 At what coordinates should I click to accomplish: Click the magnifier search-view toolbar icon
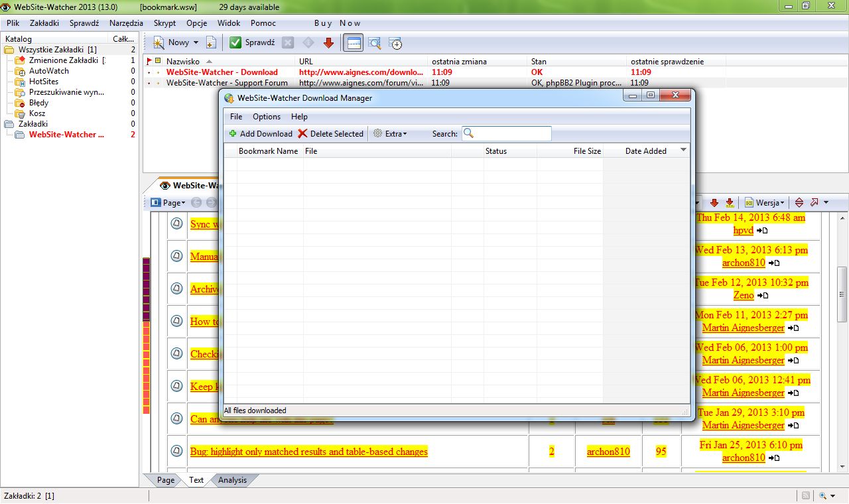coord(375,43)
